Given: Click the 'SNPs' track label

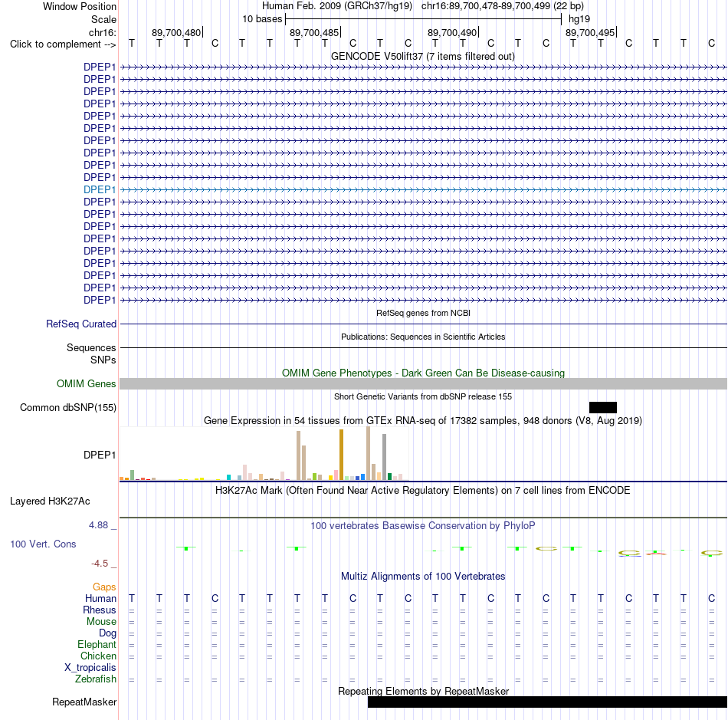Looking at the screenshot, I should click(103, 360).
